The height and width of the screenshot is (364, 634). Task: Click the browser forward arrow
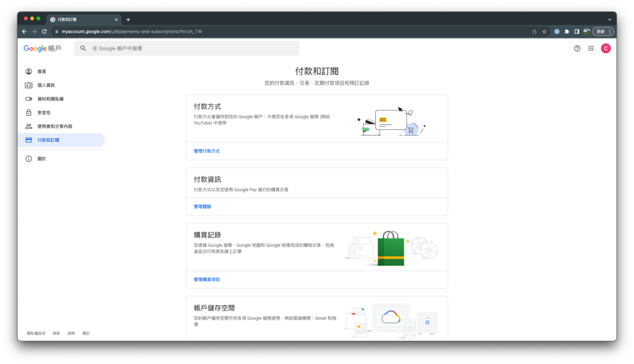point(35,32)
